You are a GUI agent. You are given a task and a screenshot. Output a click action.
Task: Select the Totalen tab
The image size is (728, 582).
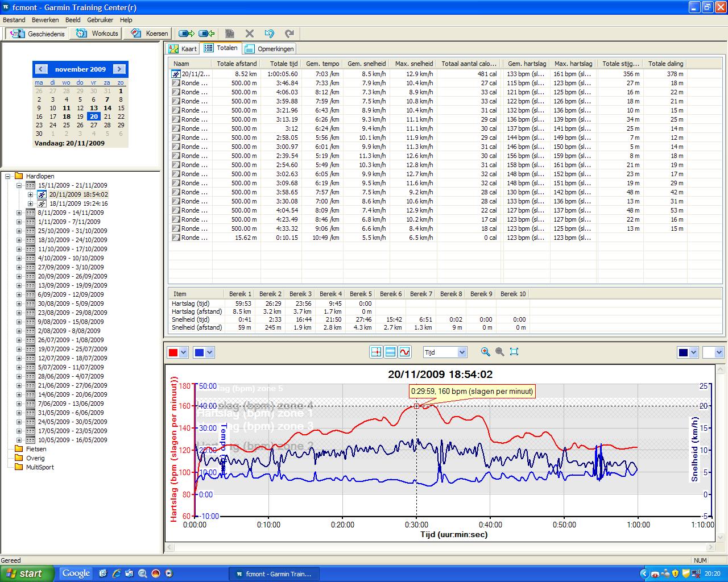(221, 48)
